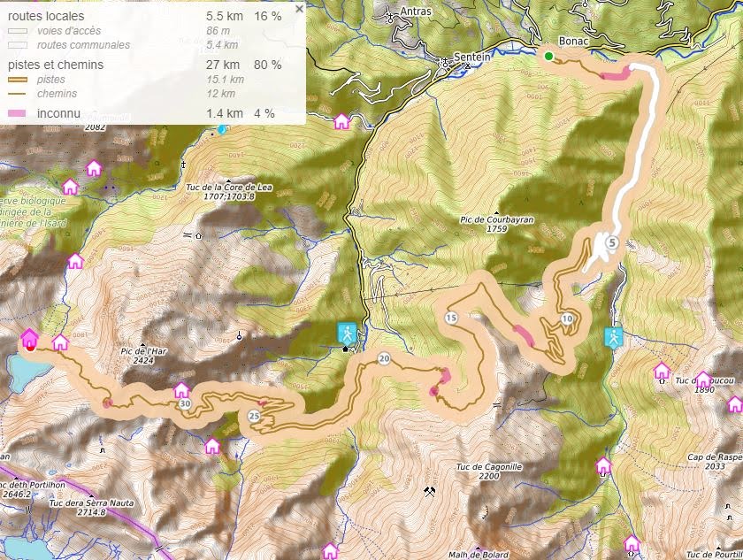The height and width of the screenshot is (560, 743).
Task: Click the green start marker near Bonac
Action: [x=548, y=57]
